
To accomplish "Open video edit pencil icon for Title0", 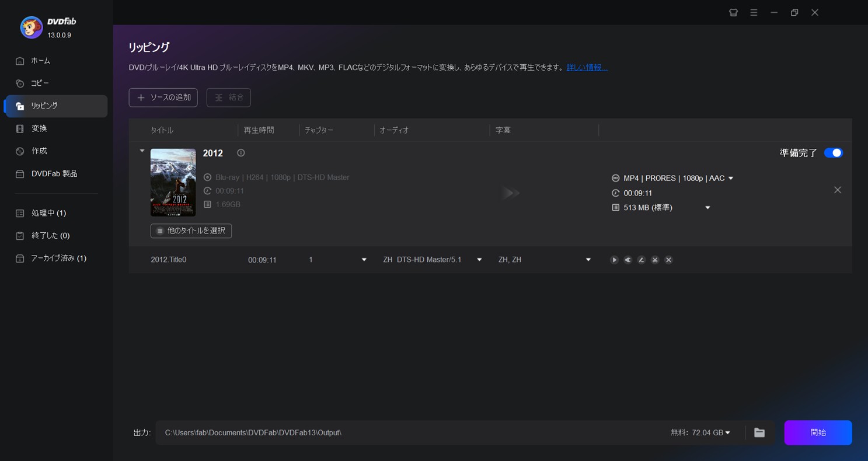I will coord(642,260).
